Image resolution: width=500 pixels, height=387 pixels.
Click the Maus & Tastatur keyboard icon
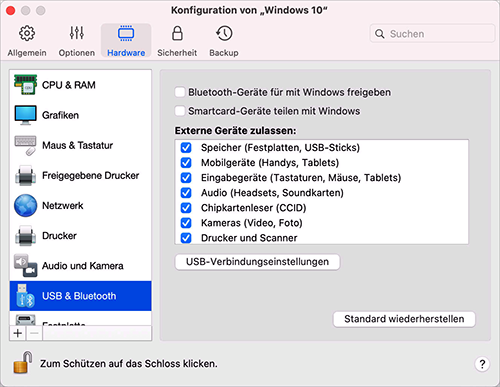pyautogui.click(x=25, y=145)
